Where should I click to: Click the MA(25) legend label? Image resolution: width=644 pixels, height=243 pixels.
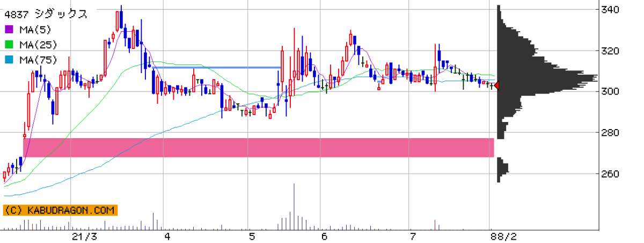(38, 45)
